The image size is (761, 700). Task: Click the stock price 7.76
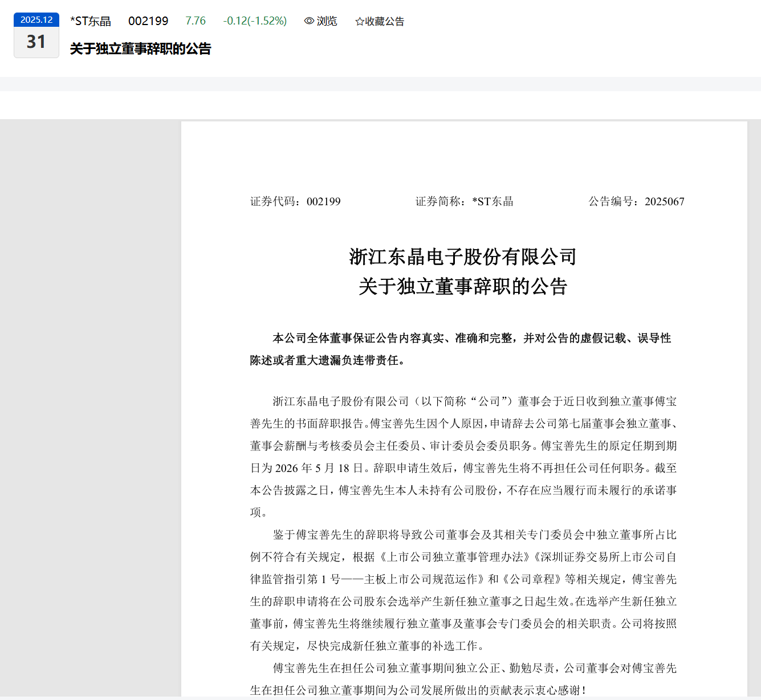click(x=196, y=21)
